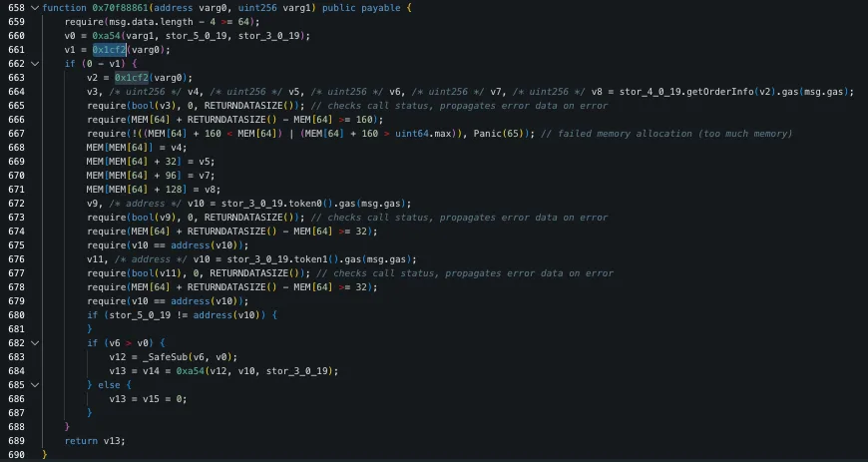Click line number 672 in the gutter
The height and width of the screenshot is (462, 868).
coord(16,204)
